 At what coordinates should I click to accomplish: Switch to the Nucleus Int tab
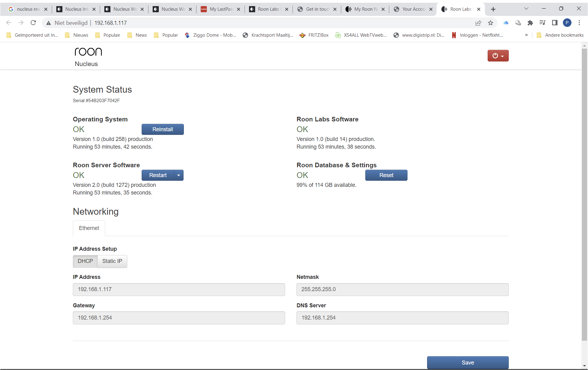pos(76,9)
